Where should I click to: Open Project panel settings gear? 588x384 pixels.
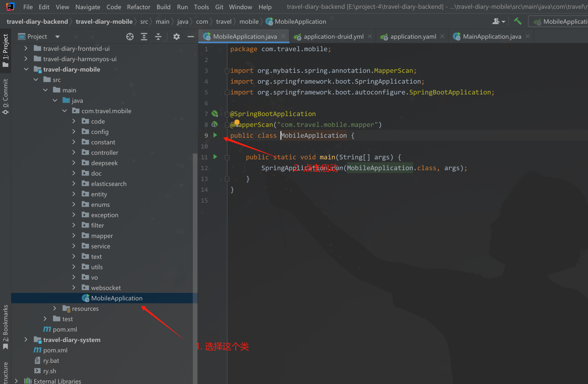(177, 37)
